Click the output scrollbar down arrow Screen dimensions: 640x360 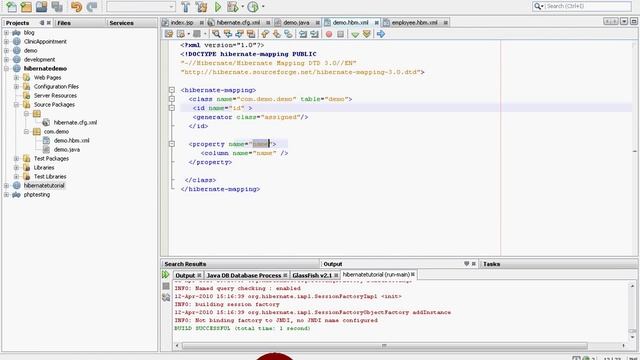[632, 337]
